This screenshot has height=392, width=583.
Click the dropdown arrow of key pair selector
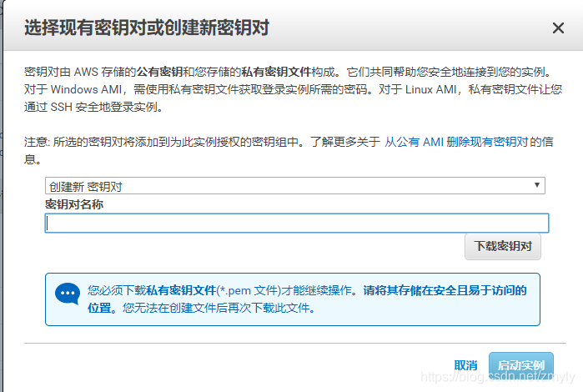click(x=538, y=186)
